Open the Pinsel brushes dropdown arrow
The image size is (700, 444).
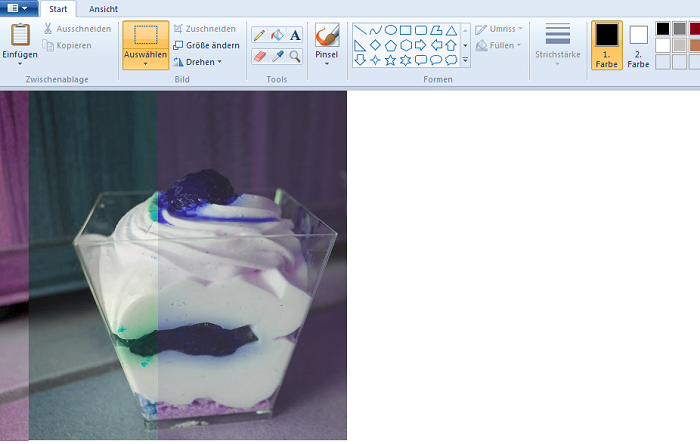(327, 64)
